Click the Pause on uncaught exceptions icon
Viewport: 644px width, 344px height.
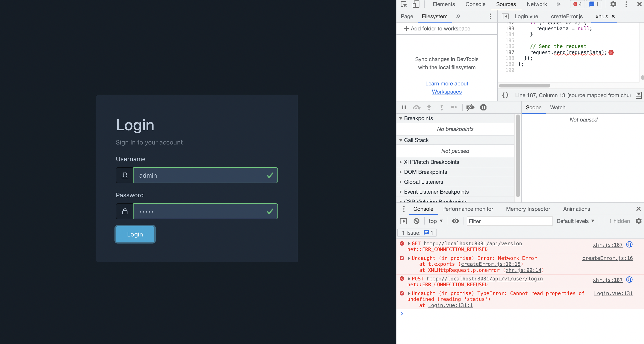click(x=483, y=107)
